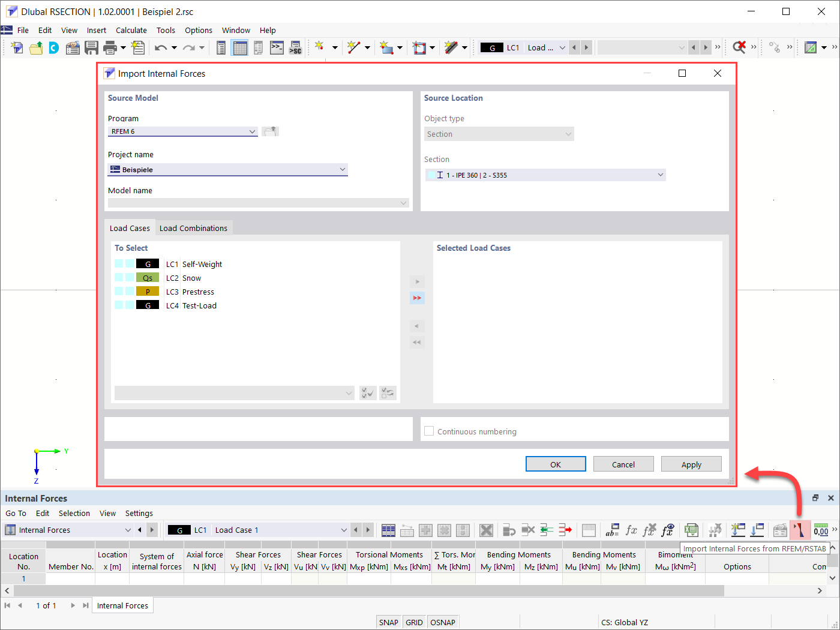The height and width of the screenshot is (630, 840).
Task: Open the Program dropdown showing RFEM 6
Action: pyautogui.click(x=252, y=131)
